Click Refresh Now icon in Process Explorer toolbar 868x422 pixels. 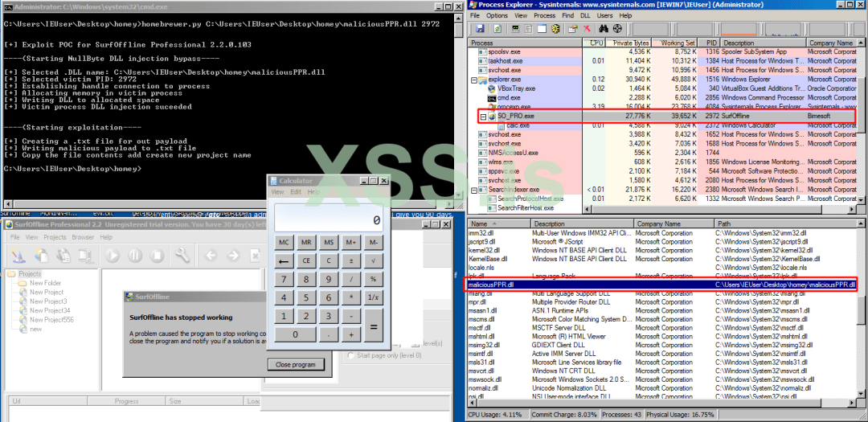[x=497, y=28]
